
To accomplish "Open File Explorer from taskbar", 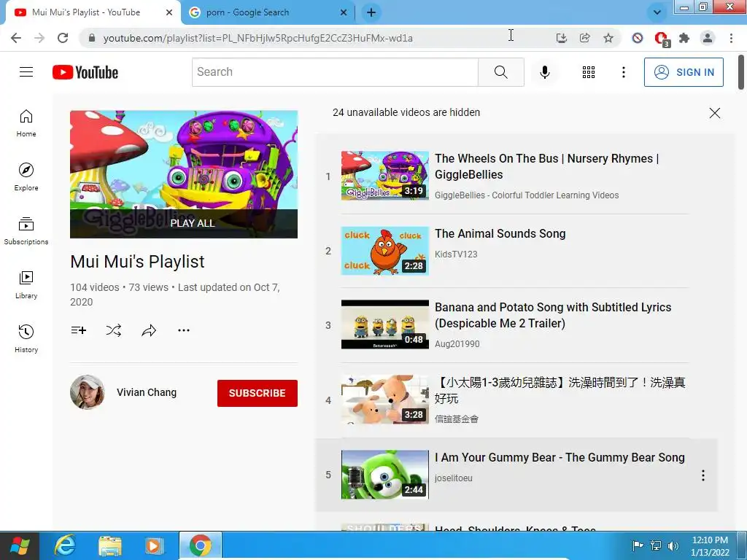I will 110,545.
